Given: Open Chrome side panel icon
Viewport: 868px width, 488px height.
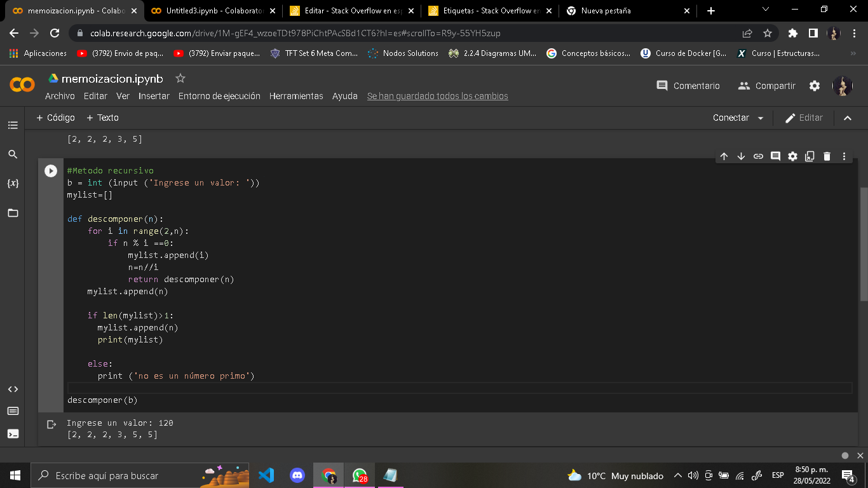Looking at the screenshot, I should (813, 33).
